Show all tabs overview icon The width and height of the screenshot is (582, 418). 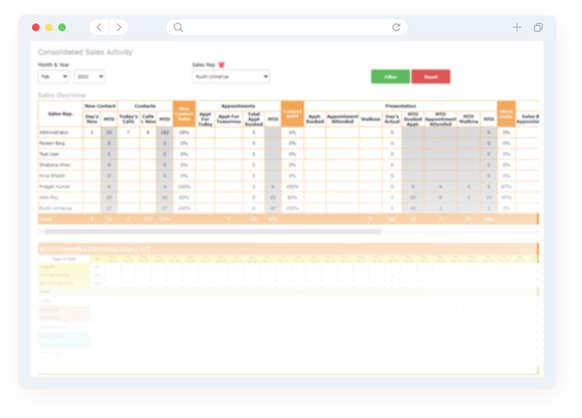[538, 27]
